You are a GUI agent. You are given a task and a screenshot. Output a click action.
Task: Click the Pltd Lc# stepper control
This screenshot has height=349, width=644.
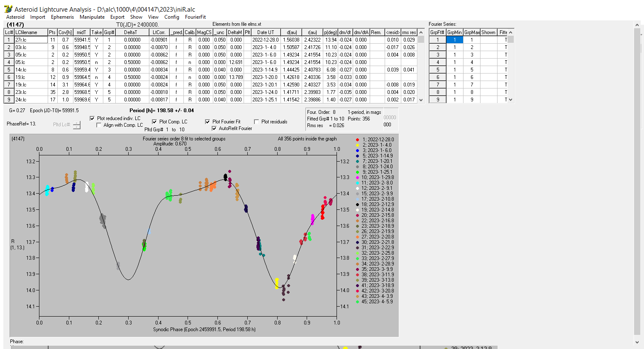click(77, 125)
